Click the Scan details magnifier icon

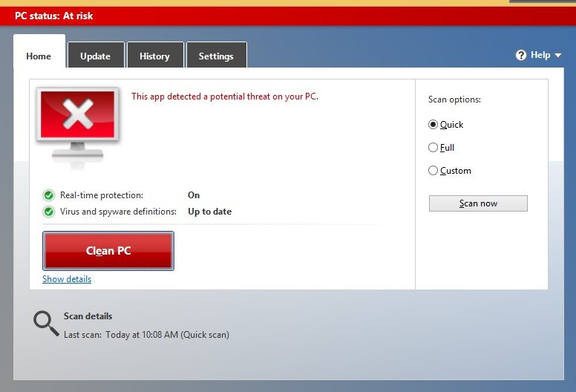tap(46, 323)
